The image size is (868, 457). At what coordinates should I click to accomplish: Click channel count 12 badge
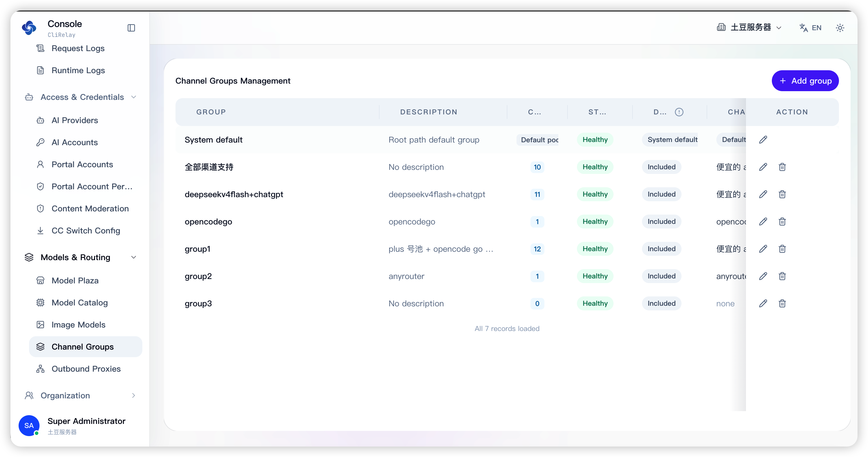(537, 249)
